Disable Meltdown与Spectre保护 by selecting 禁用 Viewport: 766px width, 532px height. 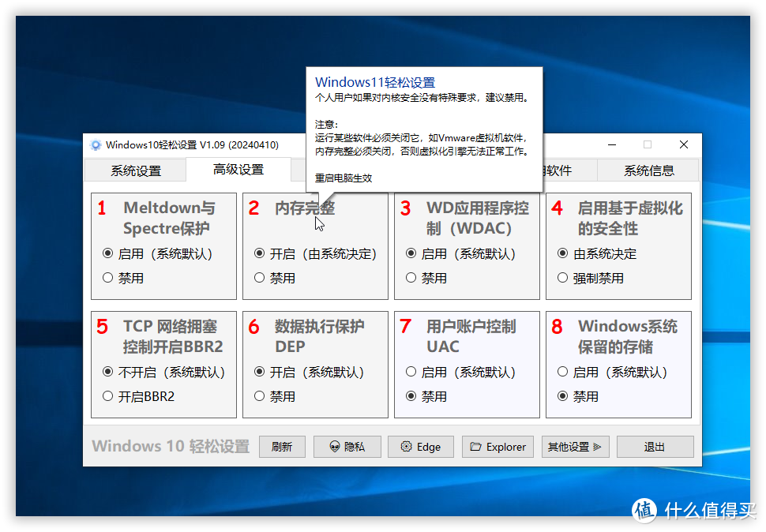click(x=107, y=278)
